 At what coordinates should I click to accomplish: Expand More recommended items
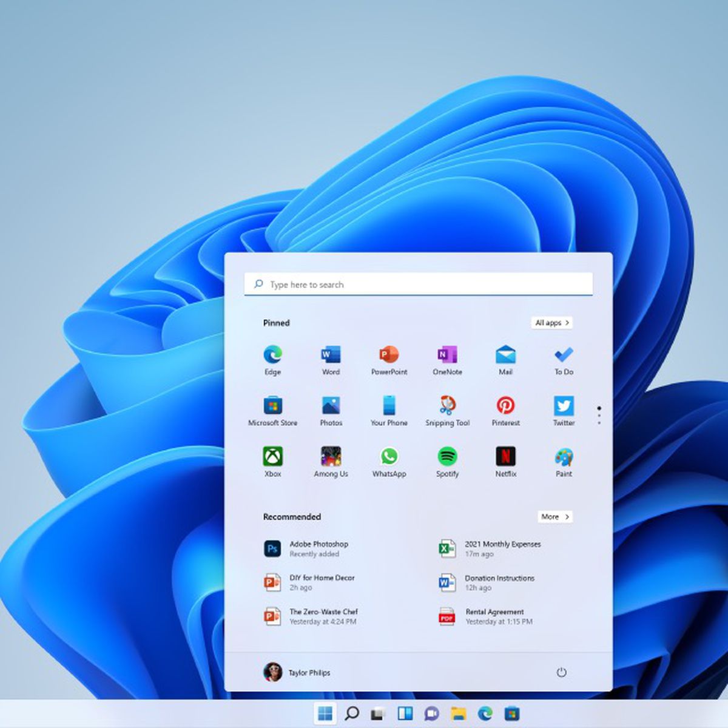(555, 516)
